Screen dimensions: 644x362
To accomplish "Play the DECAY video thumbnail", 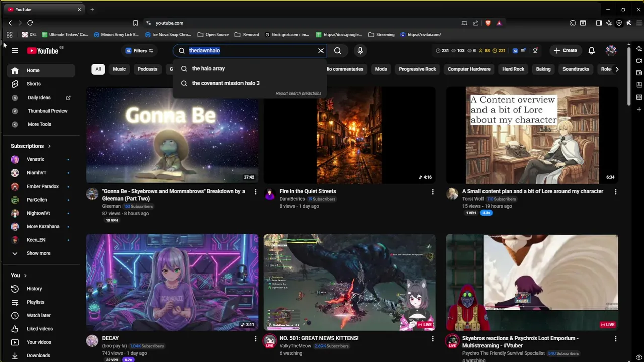I will (172, 282).
